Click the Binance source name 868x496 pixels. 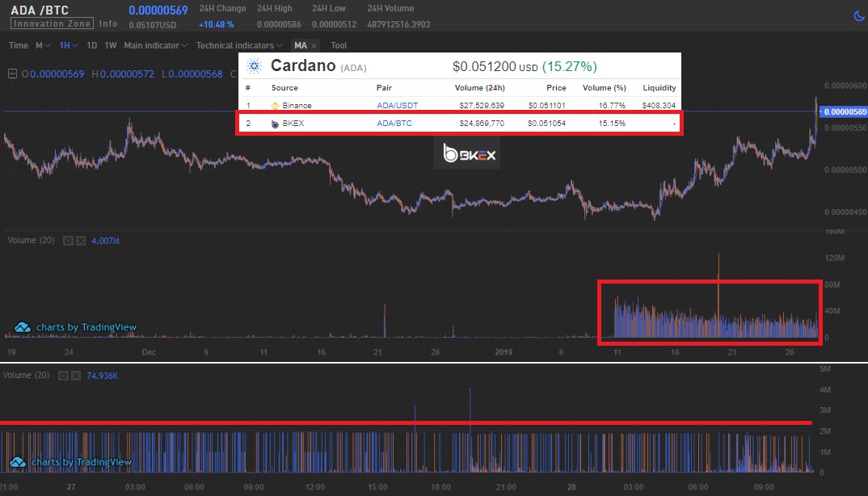[x=297, y=105]
